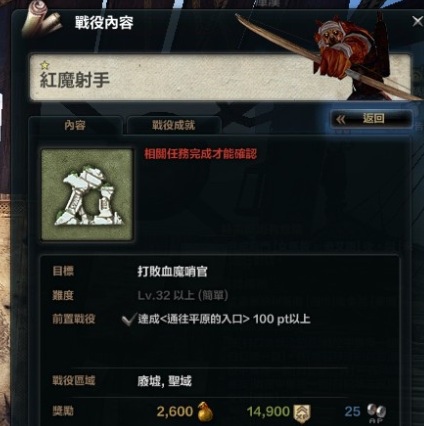Click the 2,600 gold reward amount
The image size is (424, 426).
175,412
